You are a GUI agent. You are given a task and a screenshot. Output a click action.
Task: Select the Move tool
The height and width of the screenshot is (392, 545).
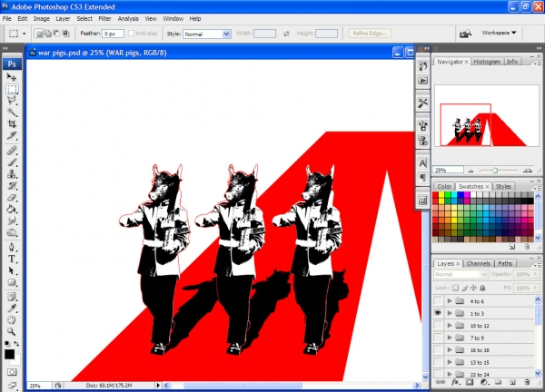point(12,77)
